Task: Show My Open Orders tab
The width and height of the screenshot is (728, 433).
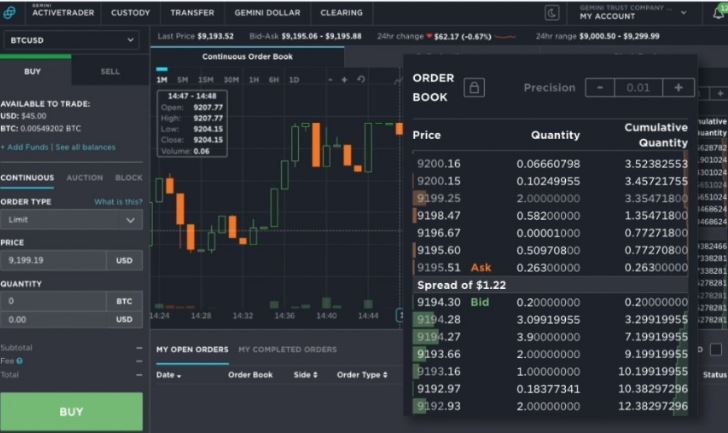Action: pyautogui.click(x=192, y=349)
